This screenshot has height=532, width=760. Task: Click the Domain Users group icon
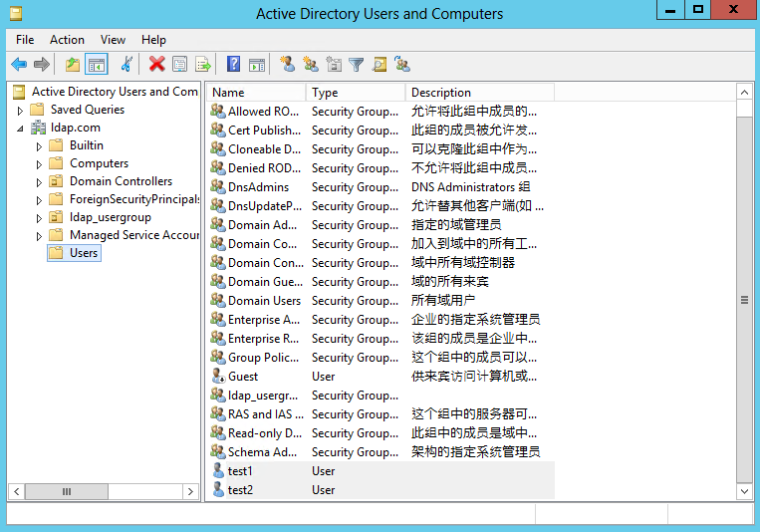point(218,300)
